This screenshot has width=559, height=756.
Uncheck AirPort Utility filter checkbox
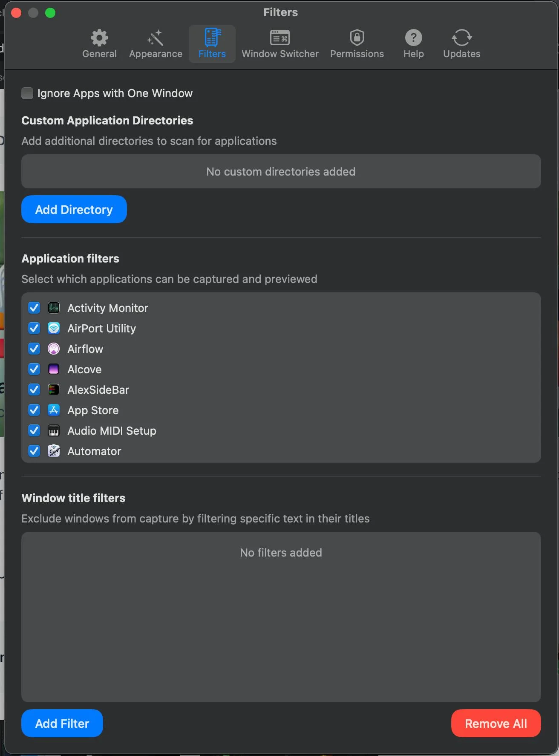point(34,328)
